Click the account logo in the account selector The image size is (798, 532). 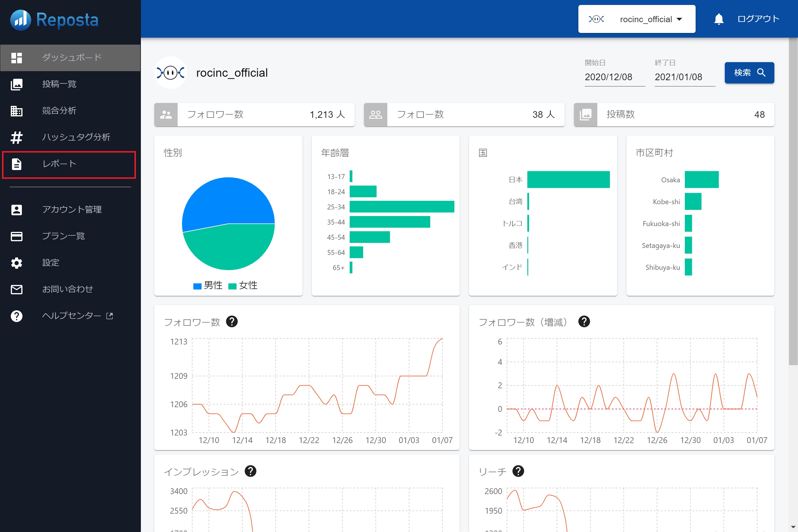point(596,19)
